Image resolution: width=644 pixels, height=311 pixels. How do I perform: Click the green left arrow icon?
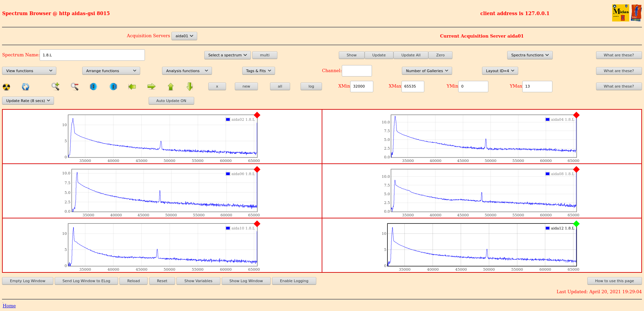tap(132, 87)
